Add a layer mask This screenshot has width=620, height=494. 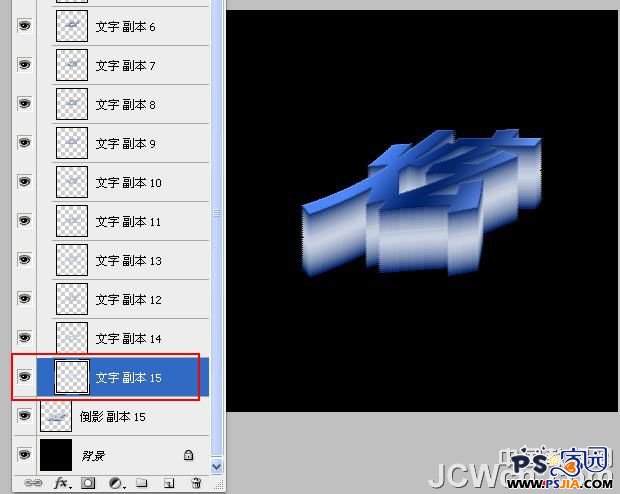point(88,483)
